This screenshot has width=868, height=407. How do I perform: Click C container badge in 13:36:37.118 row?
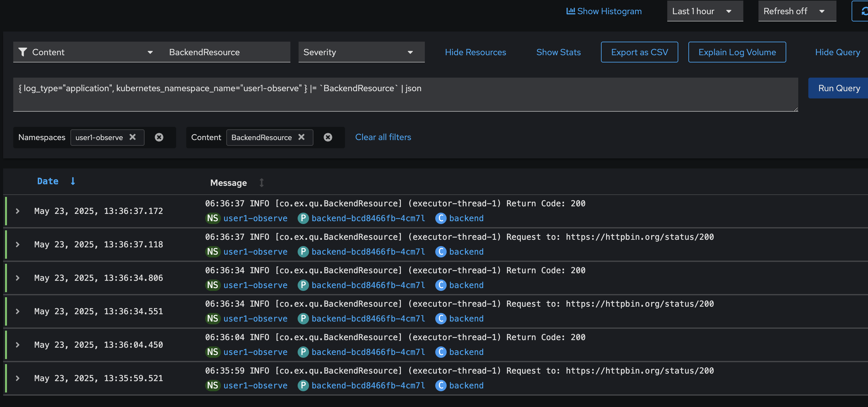click(x=441, y=252)
